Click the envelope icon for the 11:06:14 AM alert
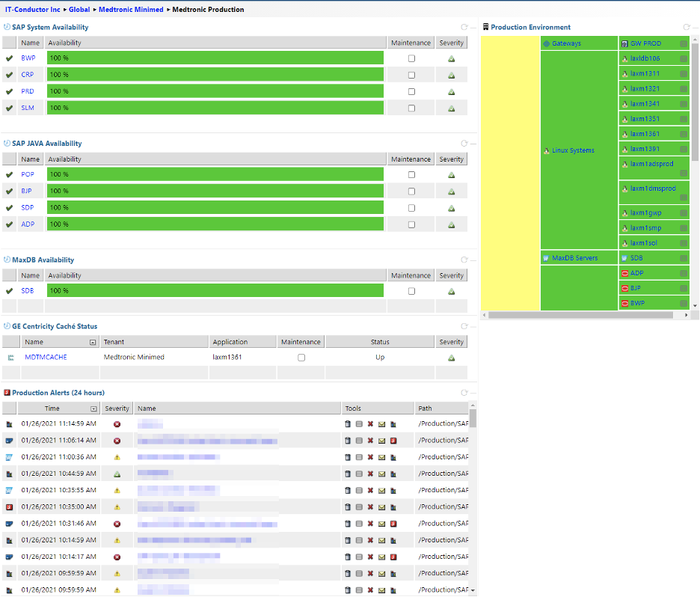 point(381,441)
